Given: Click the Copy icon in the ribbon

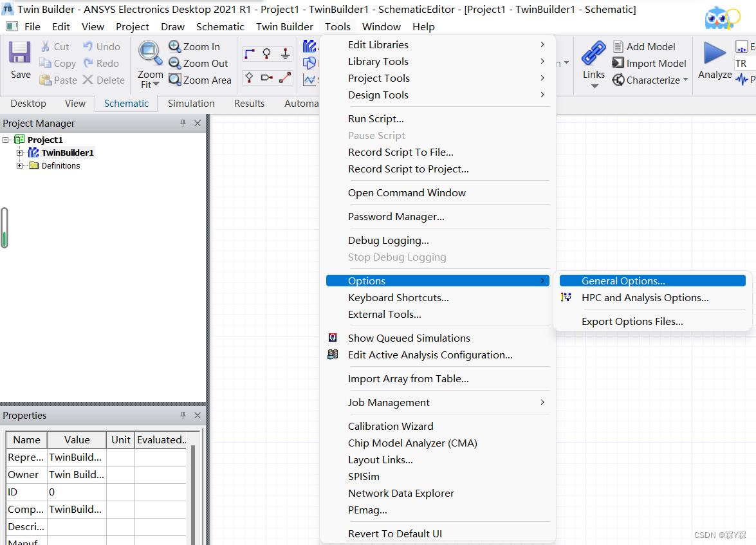Looking at the screenshot, I should point(45,63).
